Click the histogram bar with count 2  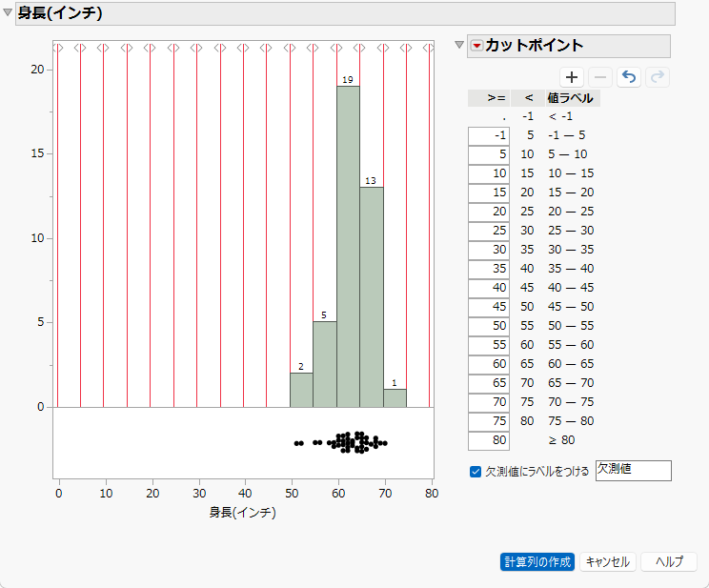coord(301,390)
